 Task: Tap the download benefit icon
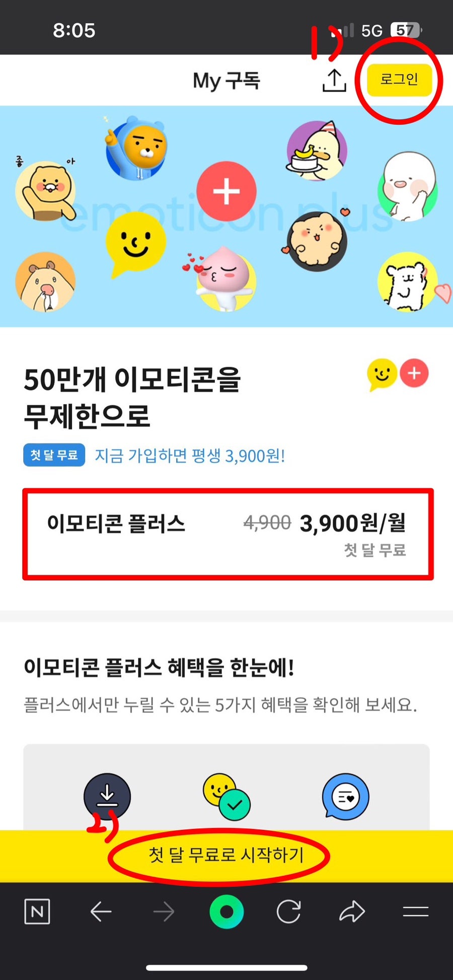tap(107, 796)
